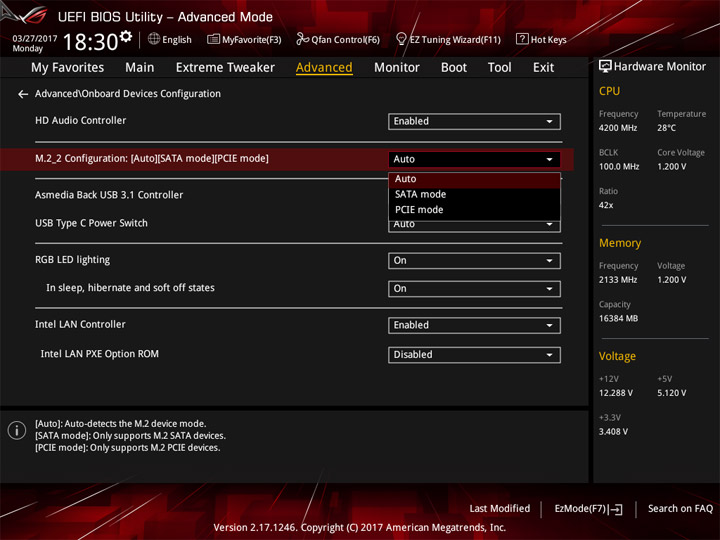
Task: Launch EZ Tuning Wizard bulb icon
Action: (x=401, y=39)
